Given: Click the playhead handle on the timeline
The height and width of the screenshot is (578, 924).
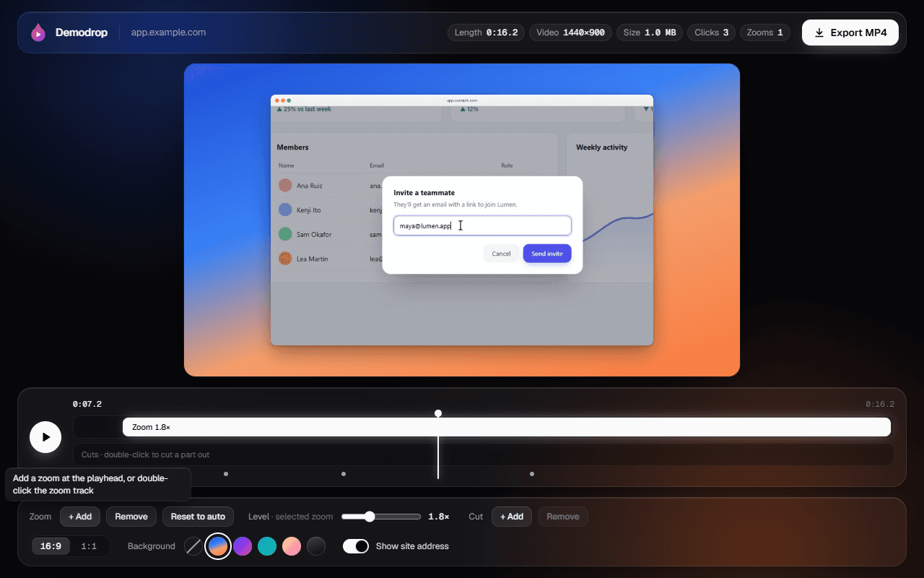Looking at the screenshot, I should coord(438,413).
